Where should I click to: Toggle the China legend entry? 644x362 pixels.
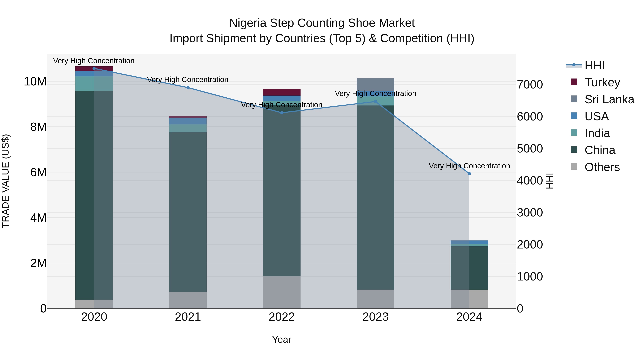point(593,150)
